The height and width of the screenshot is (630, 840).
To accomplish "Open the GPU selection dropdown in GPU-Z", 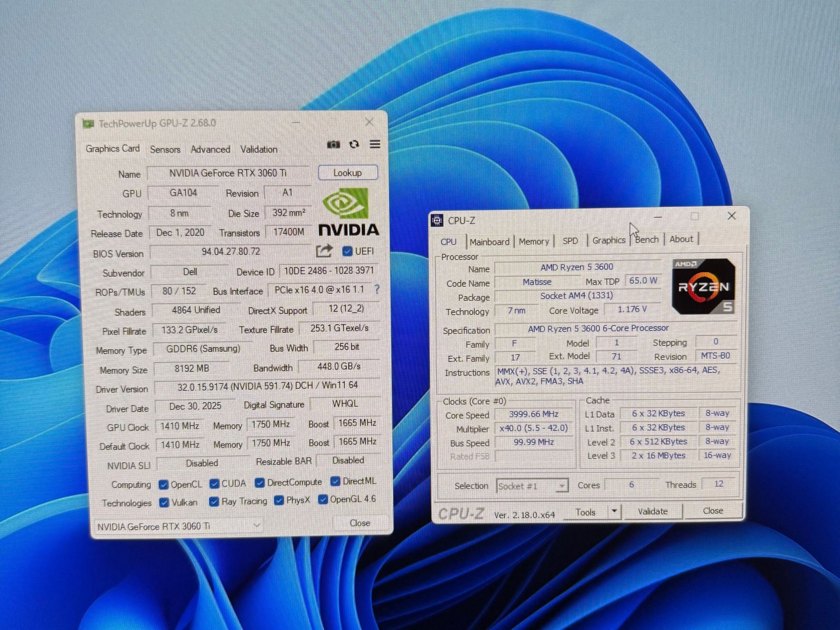I will [178, 526].
